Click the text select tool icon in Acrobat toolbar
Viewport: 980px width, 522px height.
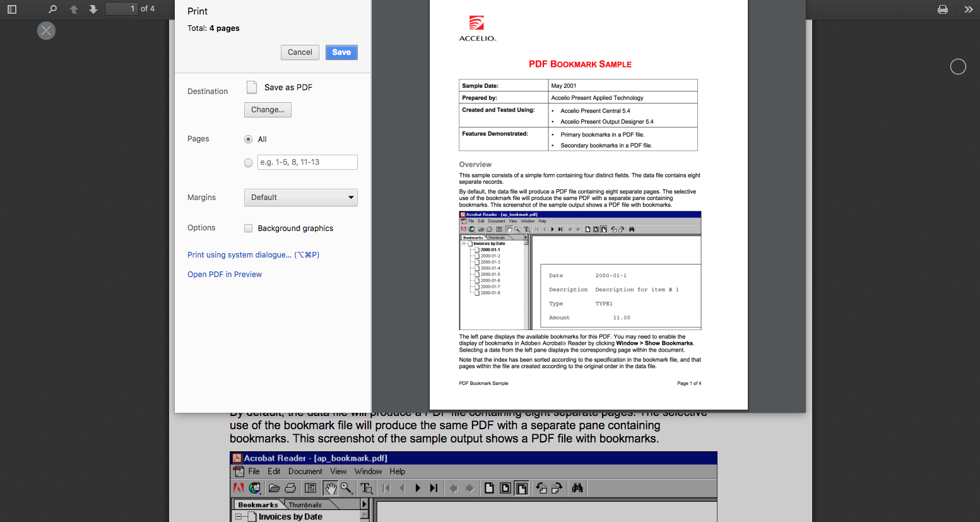367,488
